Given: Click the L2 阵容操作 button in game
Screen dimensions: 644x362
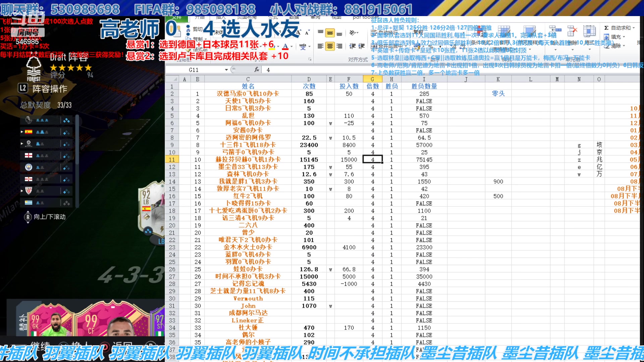Looking at the screenshot, I should click(43, 88).
